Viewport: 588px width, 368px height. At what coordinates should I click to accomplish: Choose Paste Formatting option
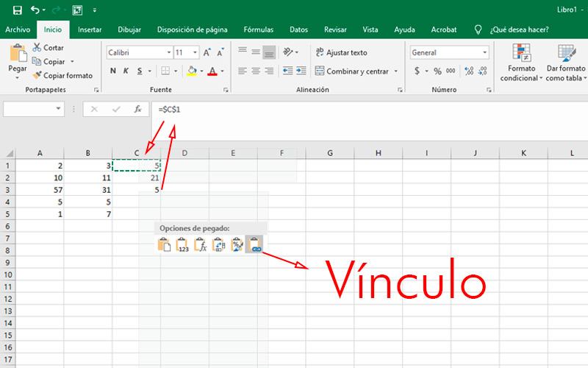coord(237,244)
